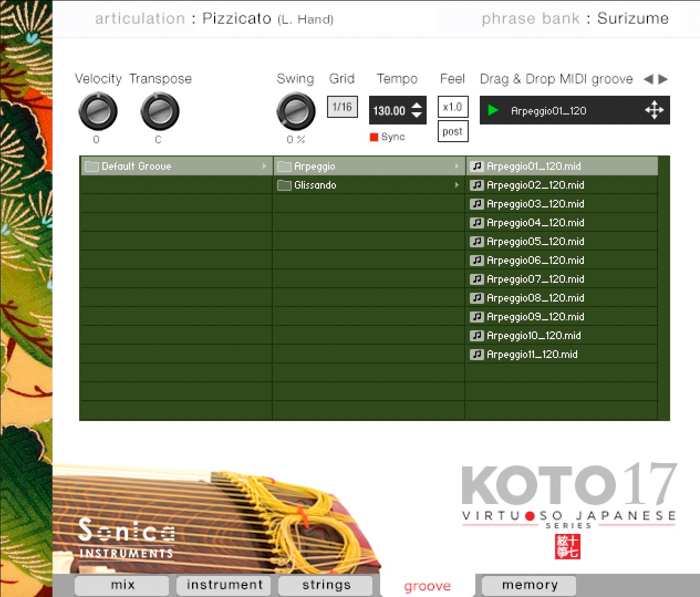
Task: Click the drag MIDI groove move icon
Action: pos(654,110)
